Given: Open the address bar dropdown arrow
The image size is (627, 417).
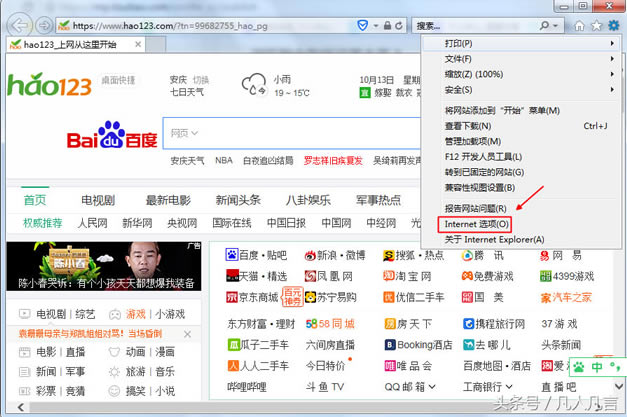Looking at the screenshot, I should [x=376, y=26].
